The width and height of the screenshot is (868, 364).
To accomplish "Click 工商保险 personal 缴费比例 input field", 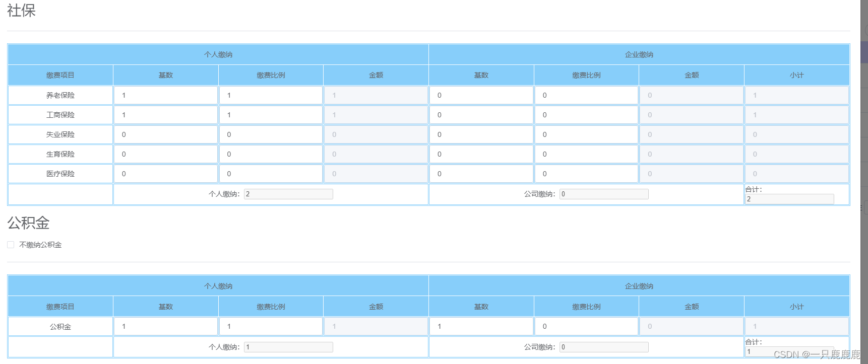I will click(271, 115).
